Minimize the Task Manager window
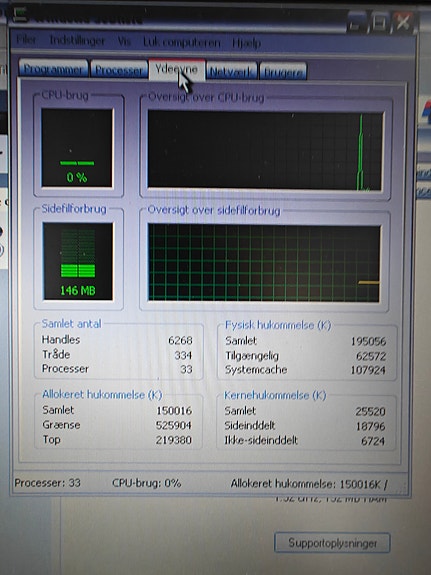Viewport: 431px width, 575px height. (x=356, y=23)
